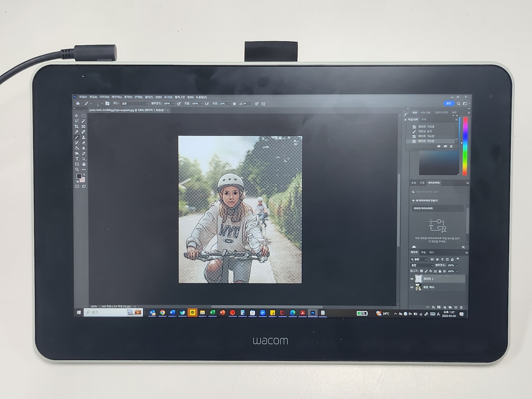Select the Eyedropper tool
The image size is (532, 399).
coord(77,132)
